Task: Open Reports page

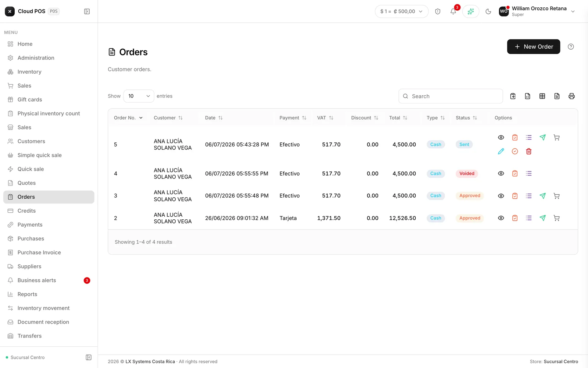Action: [x=49, y=294]
